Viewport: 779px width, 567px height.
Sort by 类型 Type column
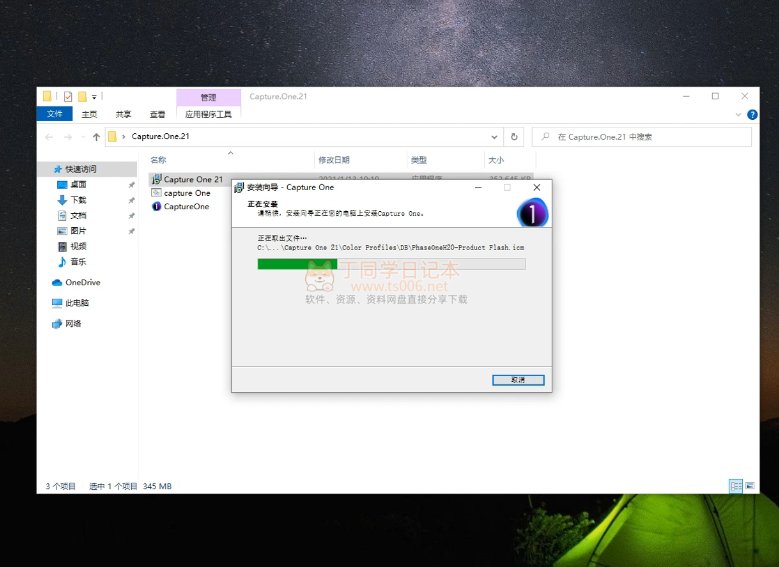pyautogui.click(x=419, y=160)
